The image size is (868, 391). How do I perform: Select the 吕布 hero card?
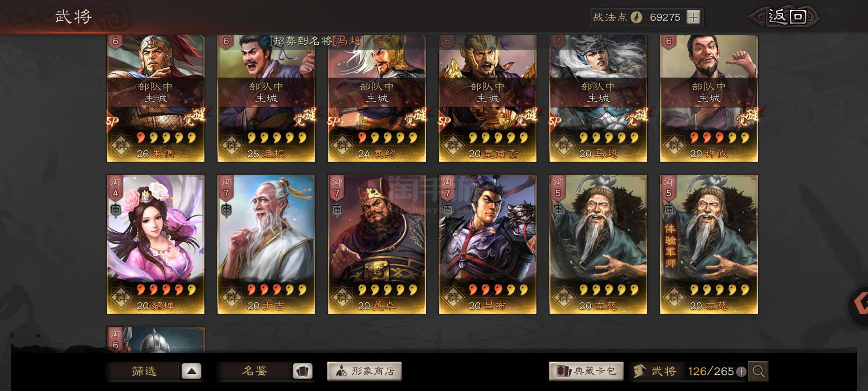pos(488,244)
